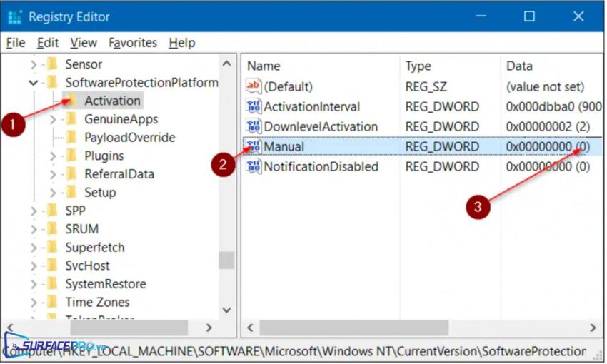Click the SystemRestore folder icon
The image size is (607, 364).
(52, 283)
